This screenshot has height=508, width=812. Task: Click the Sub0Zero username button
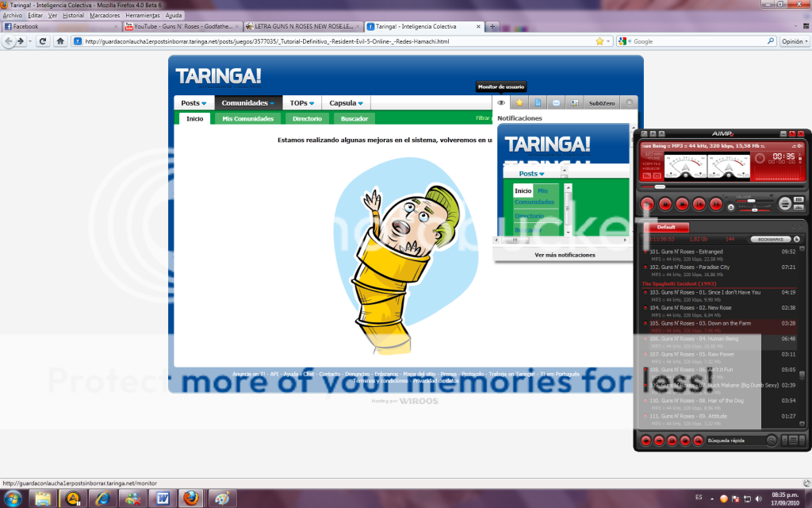click(602, 102)
